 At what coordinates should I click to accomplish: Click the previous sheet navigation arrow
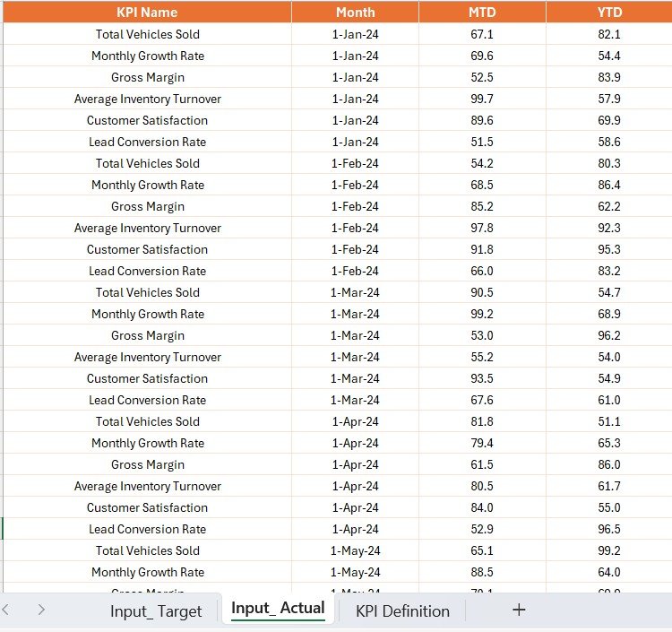click(7, 610)
